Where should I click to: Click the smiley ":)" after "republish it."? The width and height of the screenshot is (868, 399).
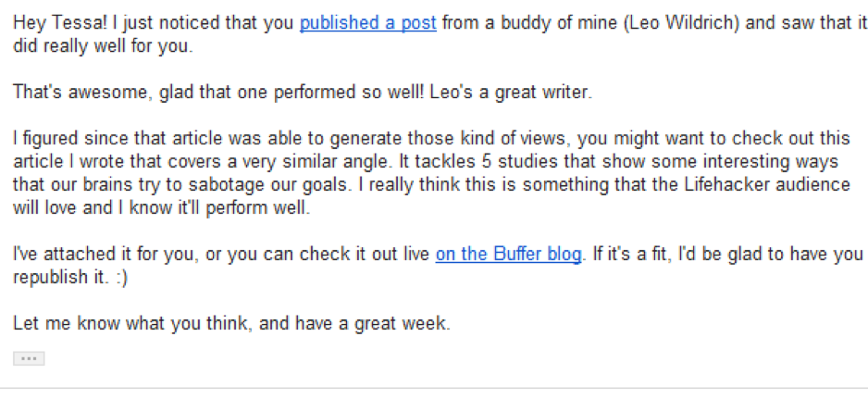pos(119,278)
